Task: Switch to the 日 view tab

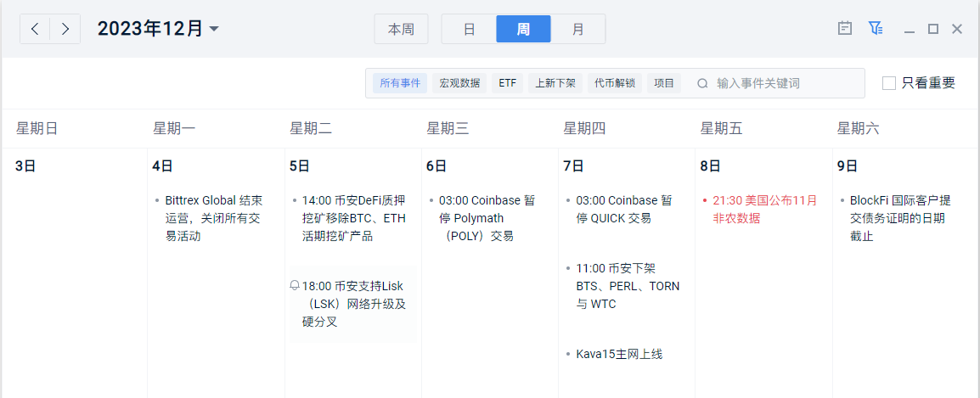Action: [469, 29]
